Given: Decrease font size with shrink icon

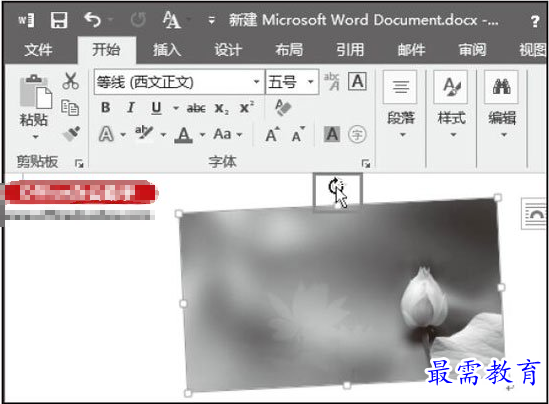Looking at the screenshot, I should pyautogui.click(x=298, y=134).
